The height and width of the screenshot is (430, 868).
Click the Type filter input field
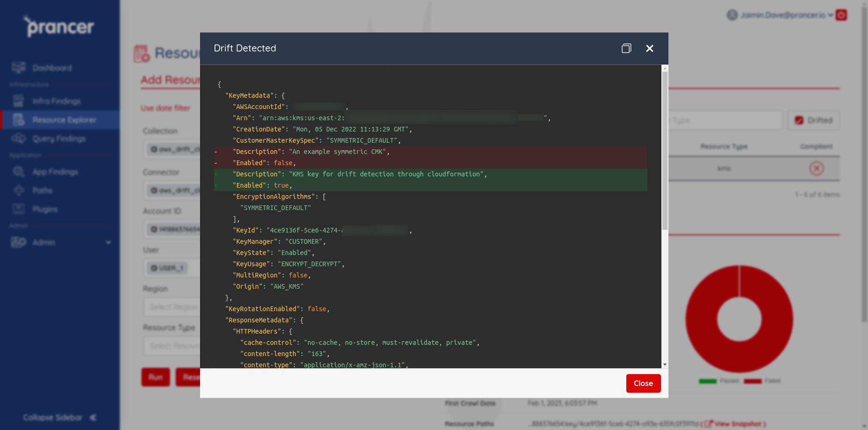click(725, 120)
